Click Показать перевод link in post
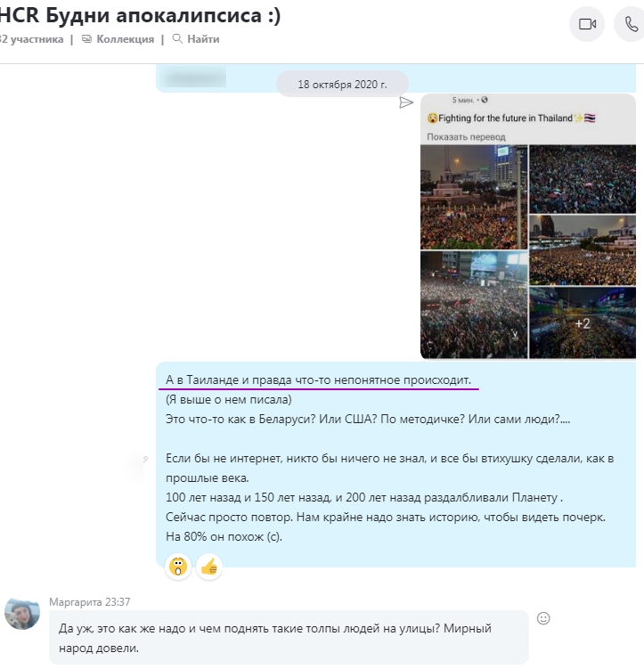The height and width of the screenshot is (669, 644). [x=466, y=137]
